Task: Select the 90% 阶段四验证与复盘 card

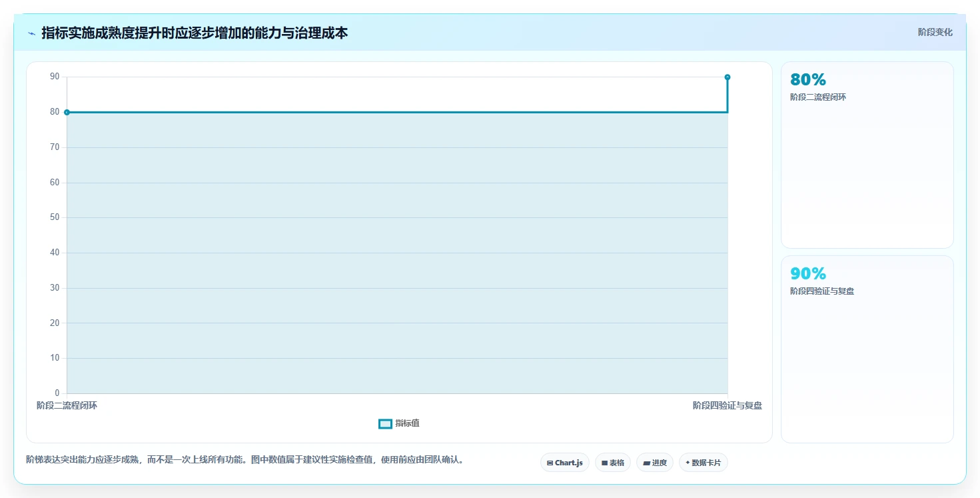Action: coord(867,349)
